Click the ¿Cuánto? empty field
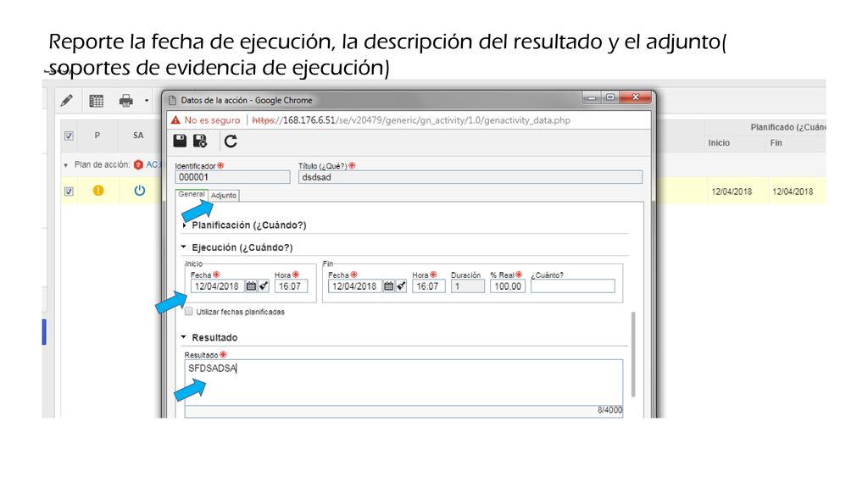This screenshot has height=488, width=868. 572,286
